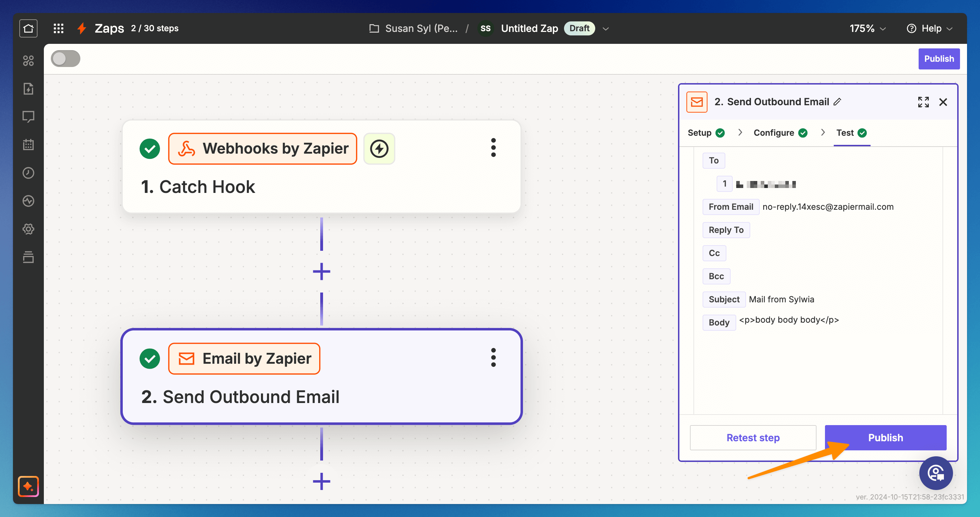
Task: Open the settings gear sidebar icon
Action: tap(28, 229)
